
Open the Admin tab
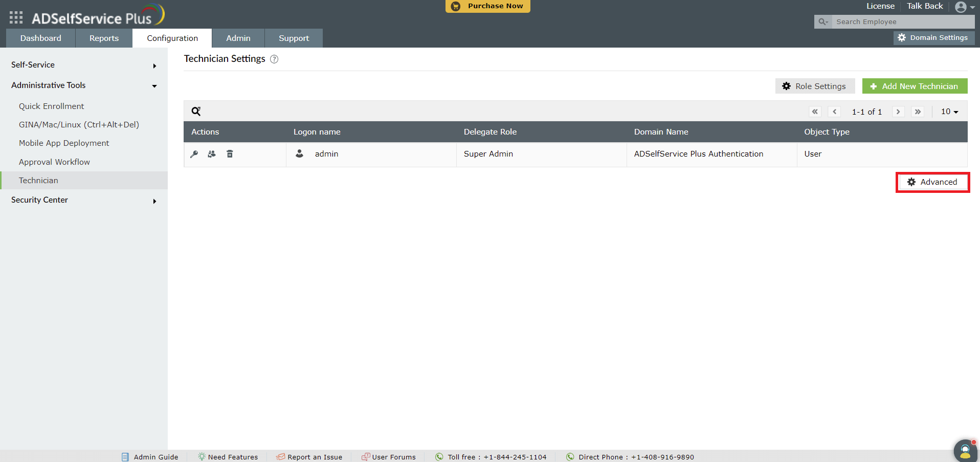pos(238,38)
